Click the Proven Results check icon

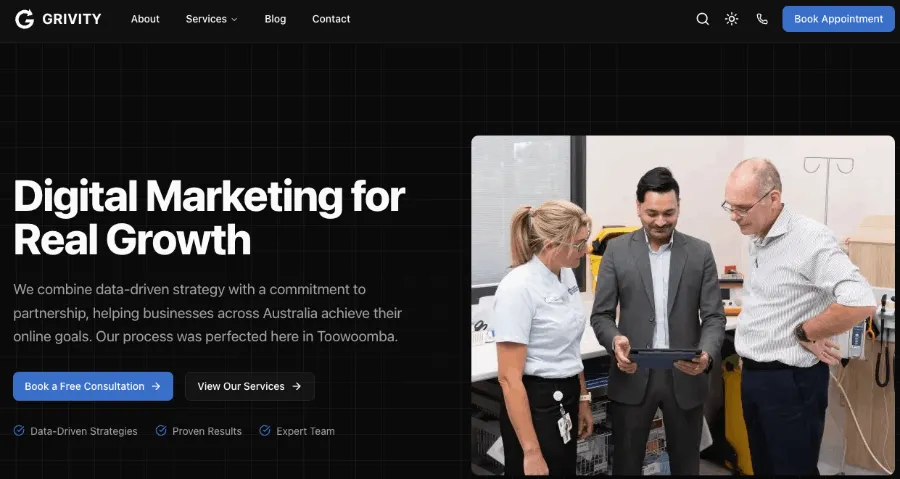click(x=161, y=430)
